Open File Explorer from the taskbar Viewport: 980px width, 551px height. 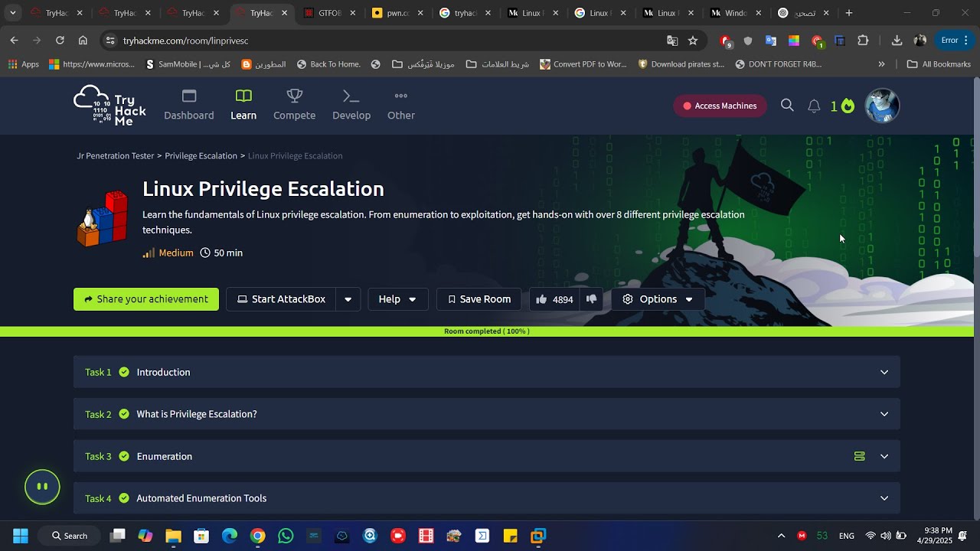pos(173,536)
